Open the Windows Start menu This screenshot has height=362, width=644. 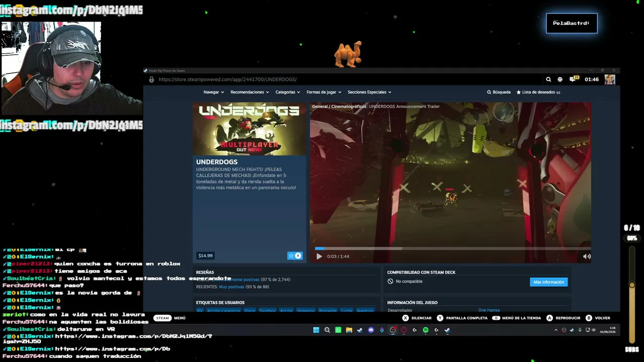pyautogui.click(x=316, y=330)
